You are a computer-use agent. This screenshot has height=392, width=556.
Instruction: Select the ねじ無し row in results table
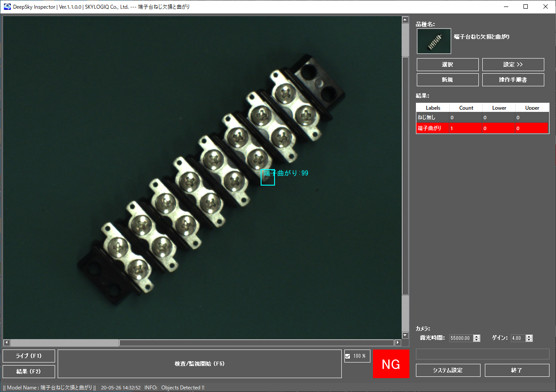(x=483, y=118)
